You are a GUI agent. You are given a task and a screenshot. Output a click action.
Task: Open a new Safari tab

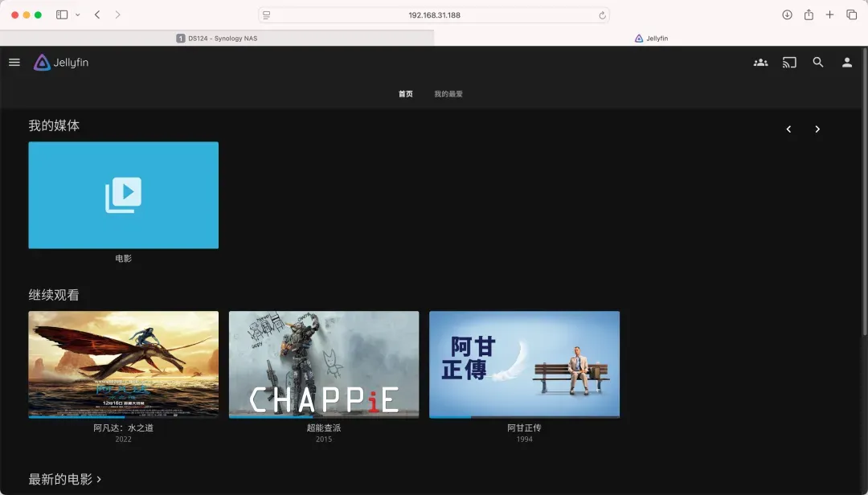(829, 15)
